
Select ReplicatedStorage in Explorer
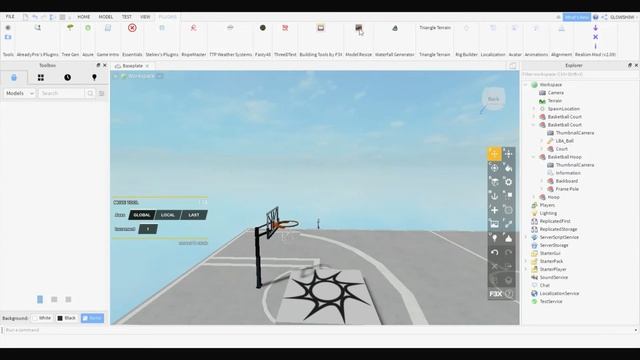click(x=558, y=229)
